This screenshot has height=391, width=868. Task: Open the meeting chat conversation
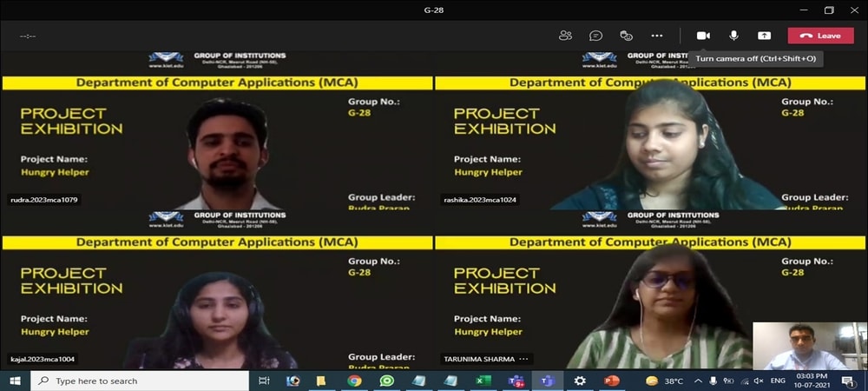point(595,36)
